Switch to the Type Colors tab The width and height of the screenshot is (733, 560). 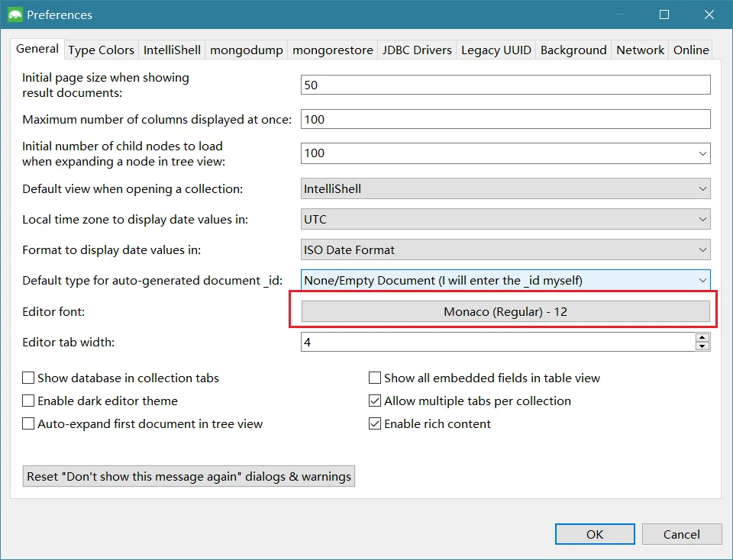click(x=101, y=50)
